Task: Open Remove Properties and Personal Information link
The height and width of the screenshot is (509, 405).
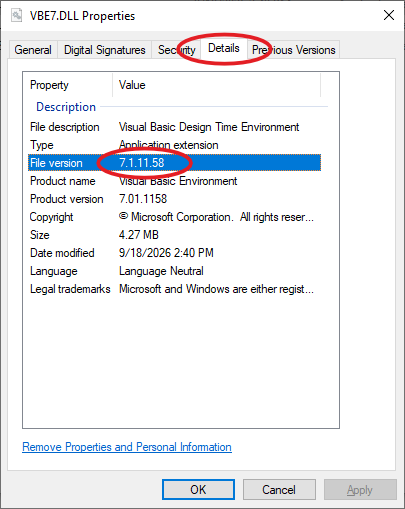Action: (127, 447)
